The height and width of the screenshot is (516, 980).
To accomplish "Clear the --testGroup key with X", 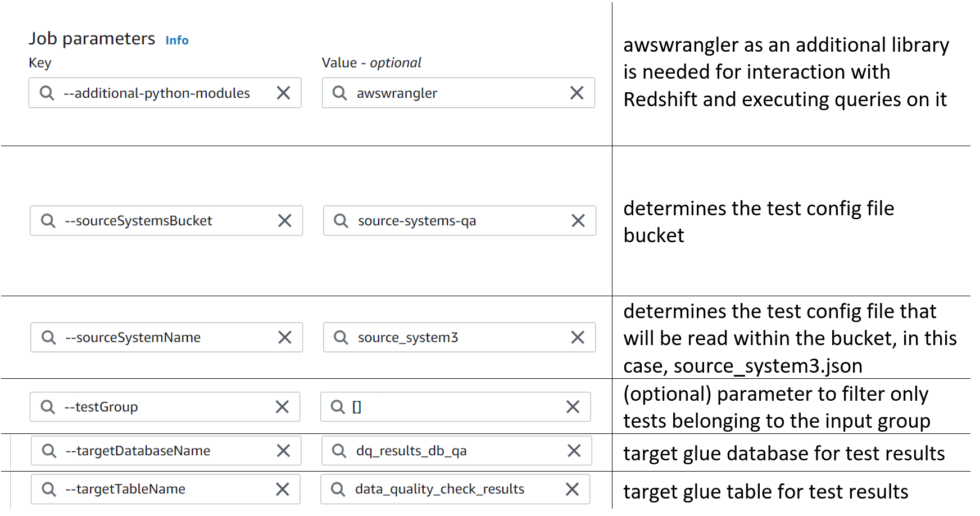I will 282,407.
